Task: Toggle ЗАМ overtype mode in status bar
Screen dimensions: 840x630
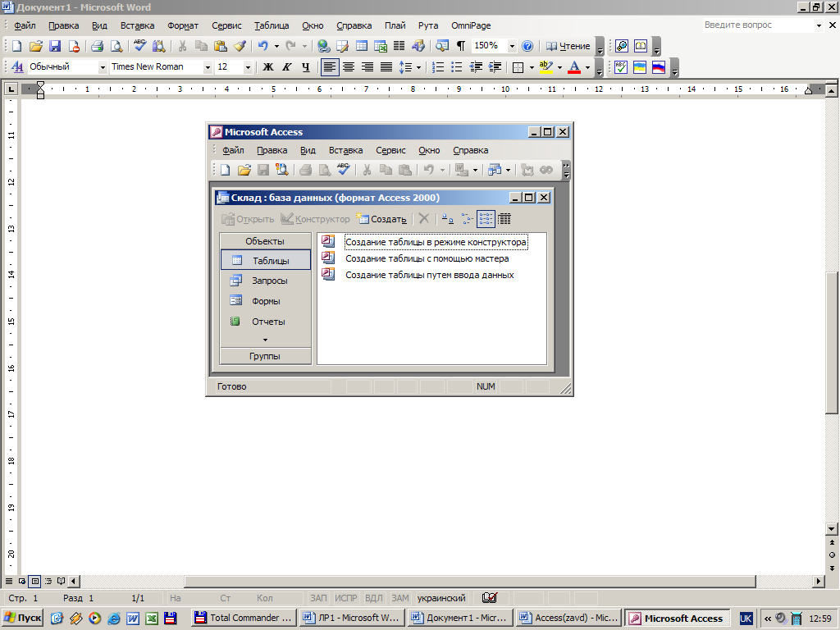Action: (x=399, y=598)
